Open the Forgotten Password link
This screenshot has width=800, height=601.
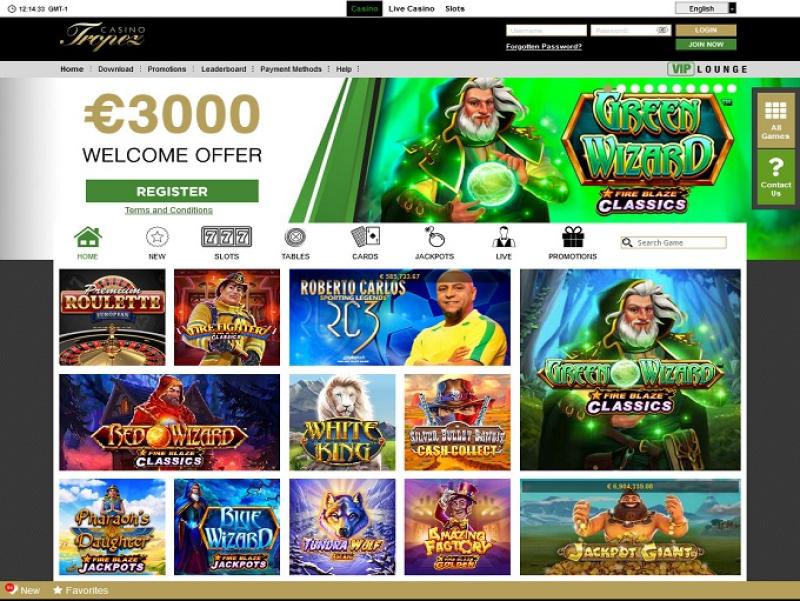(544, 46)
